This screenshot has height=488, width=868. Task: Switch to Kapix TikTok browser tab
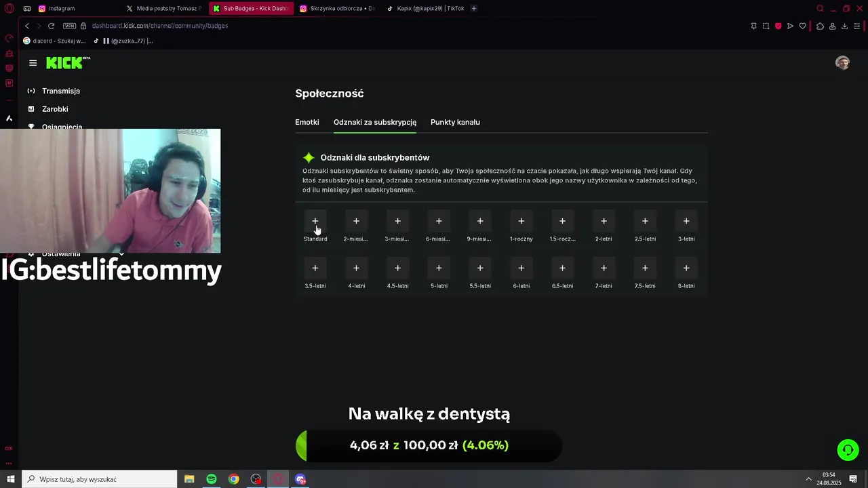425,8
